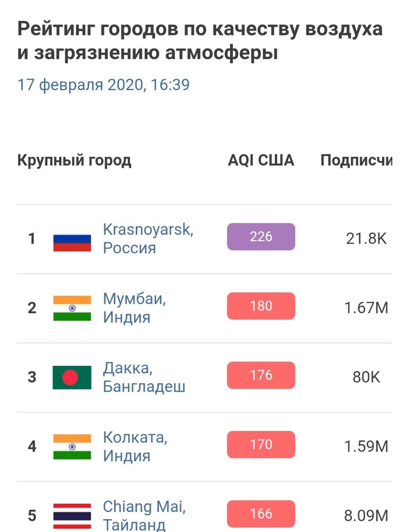Click the red 176 AQI badge
This screenshot has width=408, height=532.
point(261,375)
